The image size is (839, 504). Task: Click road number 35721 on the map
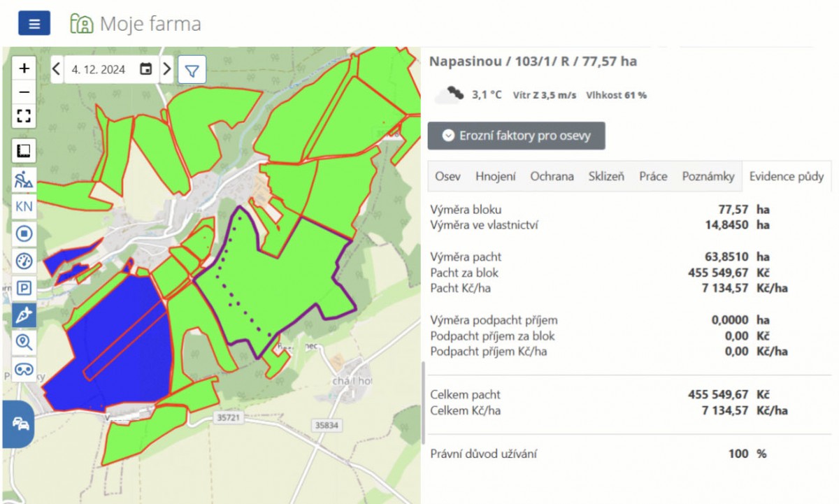pyautogui.click(x=227, y=417)
